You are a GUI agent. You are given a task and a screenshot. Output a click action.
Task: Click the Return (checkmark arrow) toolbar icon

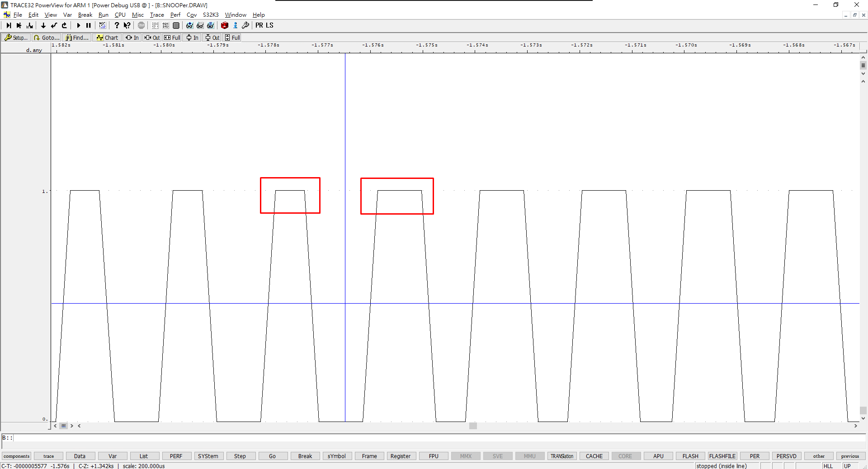coord(54,25)
